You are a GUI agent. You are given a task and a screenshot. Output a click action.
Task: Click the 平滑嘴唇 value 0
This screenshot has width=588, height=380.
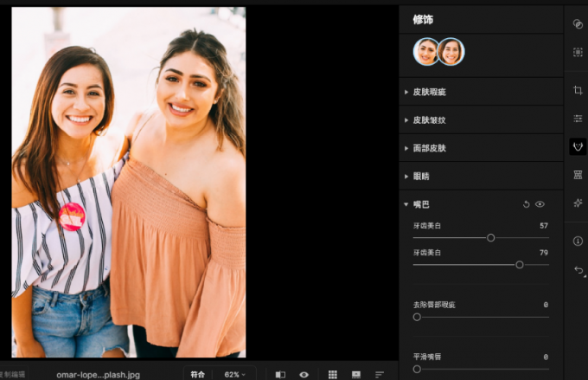[x=546, y=357]
